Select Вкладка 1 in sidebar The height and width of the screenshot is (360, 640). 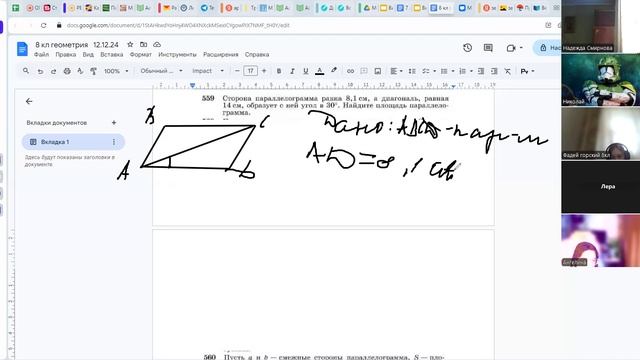click(73, 142)
